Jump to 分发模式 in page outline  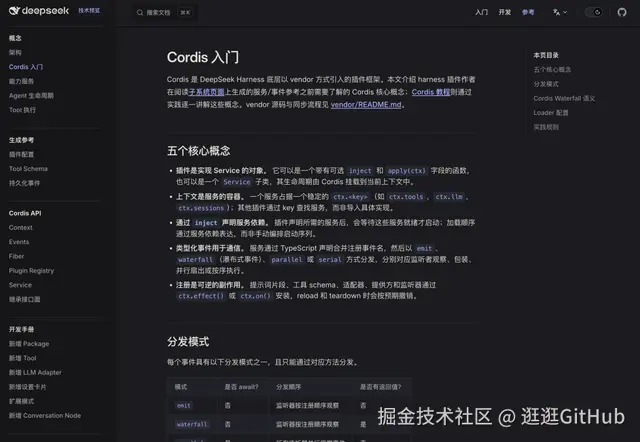tap(546, 84)
